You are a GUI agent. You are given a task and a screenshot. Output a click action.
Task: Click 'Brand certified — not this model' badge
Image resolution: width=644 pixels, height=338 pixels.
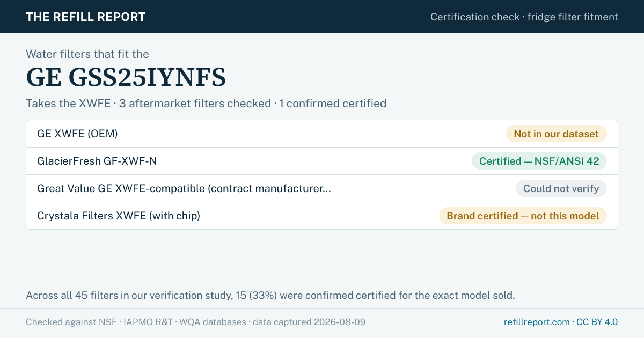523,216
